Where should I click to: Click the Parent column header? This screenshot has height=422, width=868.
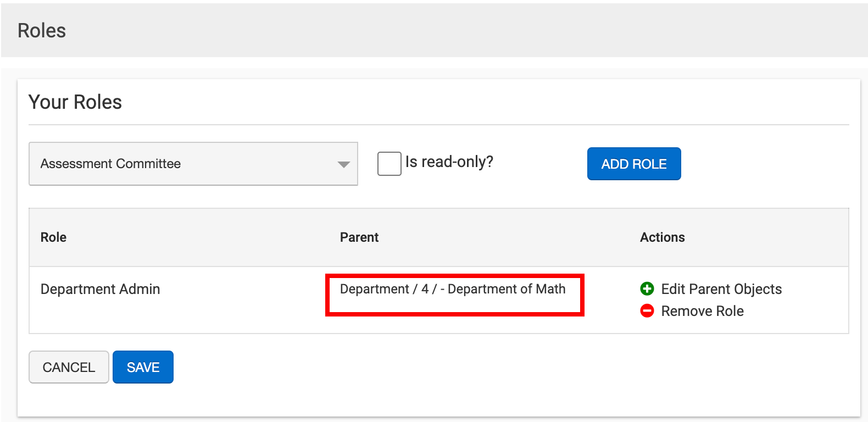(359, 237)
